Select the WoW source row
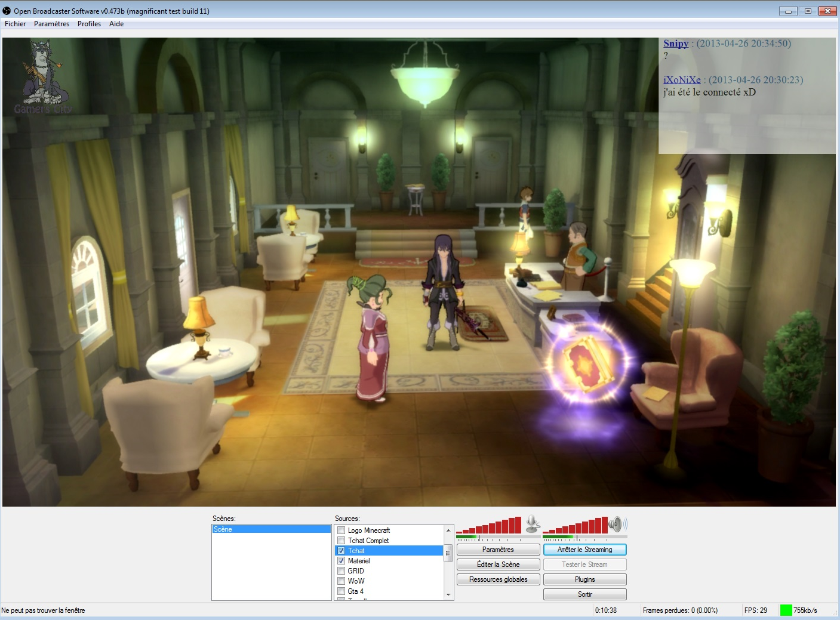This screenshot has width=840, height=620. (390, 581)
